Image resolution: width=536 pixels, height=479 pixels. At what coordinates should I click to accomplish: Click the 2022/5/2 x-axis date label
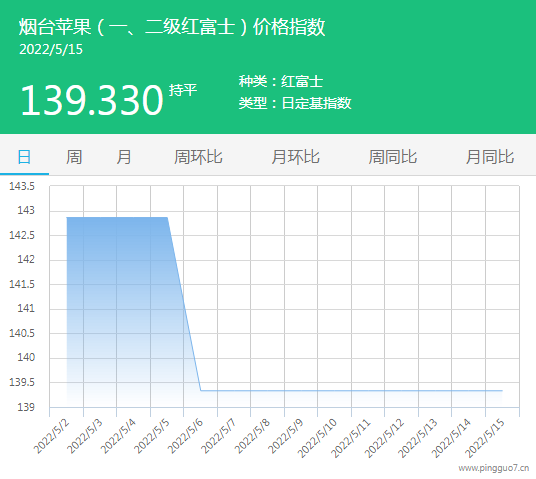point(51,437)
